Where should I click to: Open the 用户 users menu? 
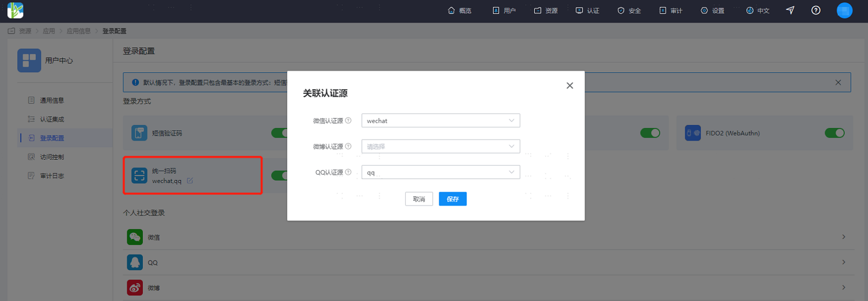coord(503,10)
